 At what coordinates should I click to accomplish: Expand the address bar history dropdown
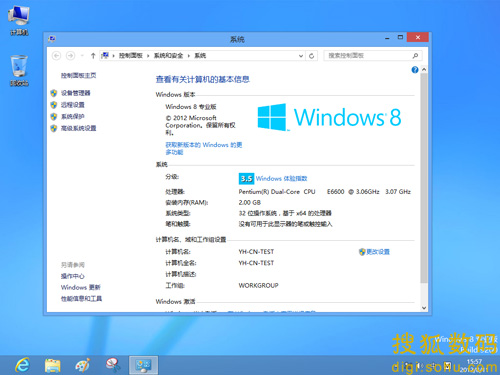click(x=301, y=56)
